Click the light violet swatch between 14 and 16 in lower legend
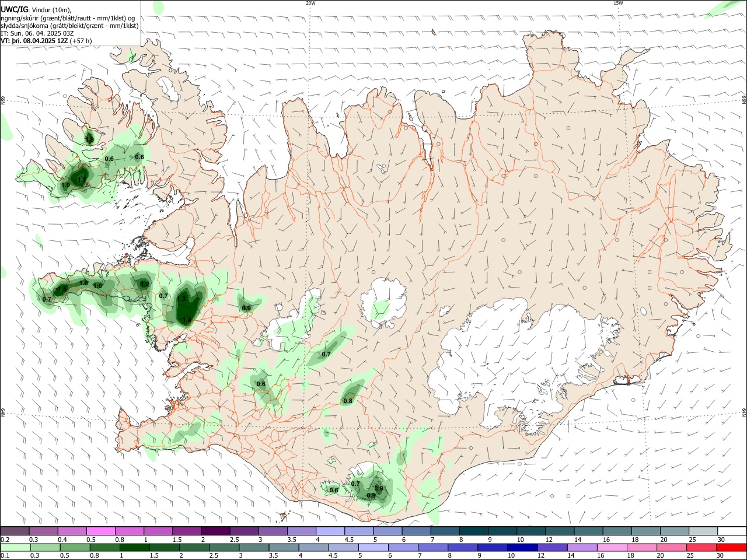The image size is (747, 560). (x=581, y=547)
